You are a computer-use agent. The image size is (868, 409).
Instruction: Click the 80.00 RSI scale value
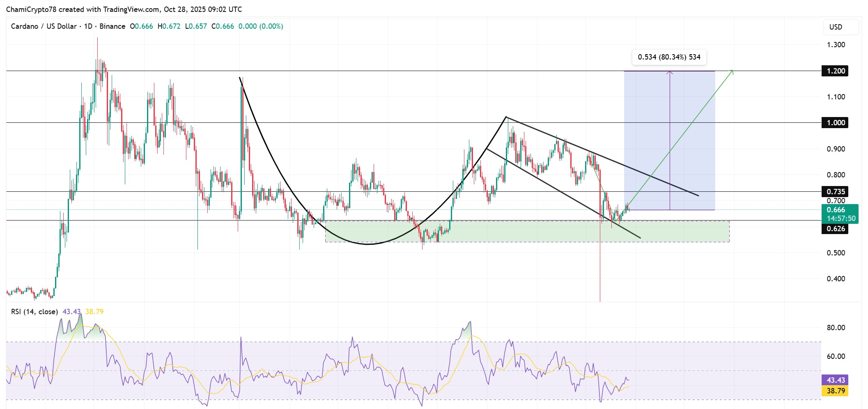click(x=836, y=328)
